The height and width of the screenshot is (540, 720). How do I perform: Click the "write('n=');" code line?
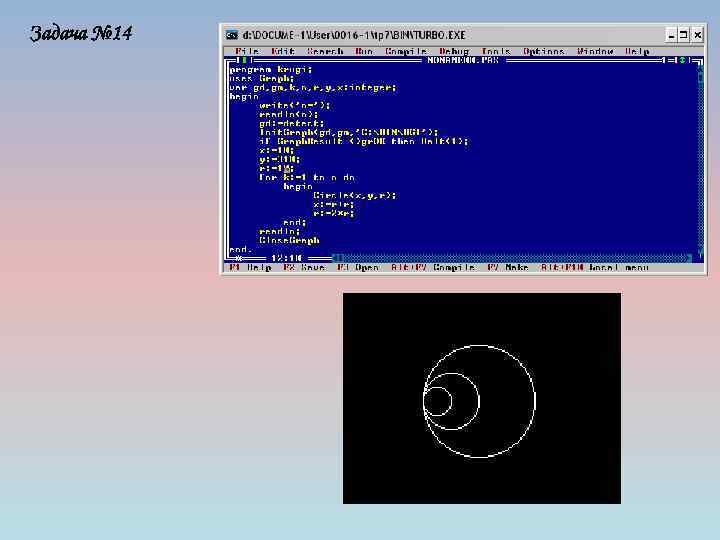(295, 106)
